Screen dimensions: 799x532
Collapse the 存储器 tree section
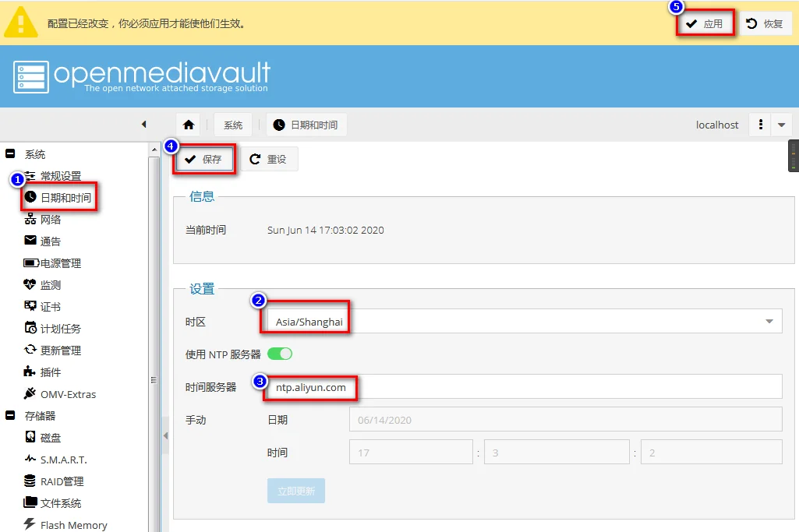coord(10,415)
